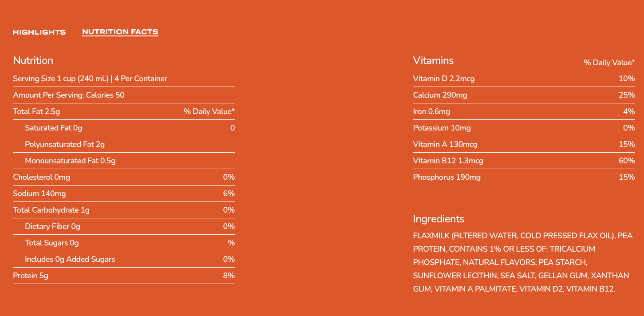Image resolution: width=644 pixels, height=316 pixels.
Task: Select the NUTRITION FACTS tab
Action: [x=120, y=32]
